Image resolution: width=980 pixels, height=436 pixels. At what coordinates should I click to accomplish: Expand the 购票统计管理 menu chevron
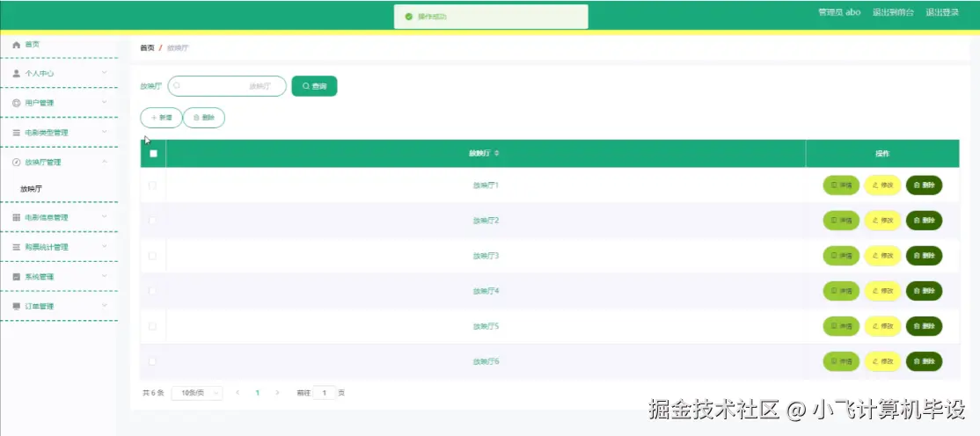(x=105, y=247)
